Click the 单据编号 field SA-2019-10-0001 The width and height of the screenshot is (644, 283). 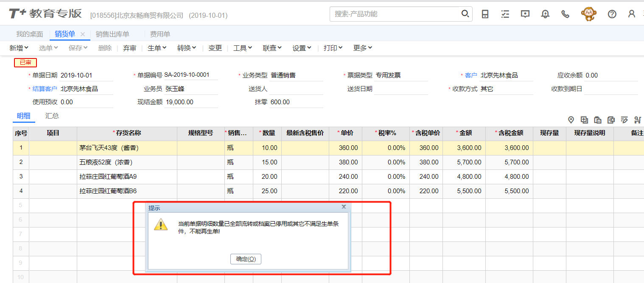(x=191, y=75)
